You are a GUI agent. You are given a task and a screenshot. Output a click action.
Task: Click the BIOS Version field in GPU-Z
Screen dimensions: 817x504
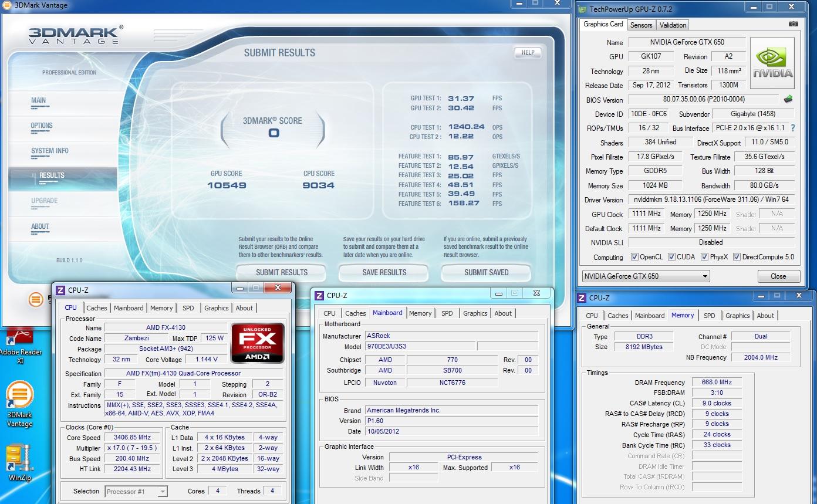704,99
